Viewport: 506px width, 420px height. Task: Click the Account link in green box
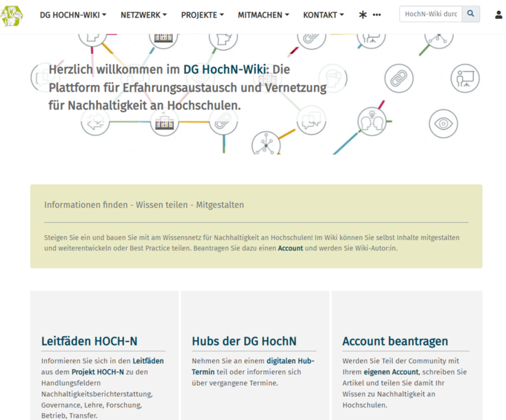(290, 248)
